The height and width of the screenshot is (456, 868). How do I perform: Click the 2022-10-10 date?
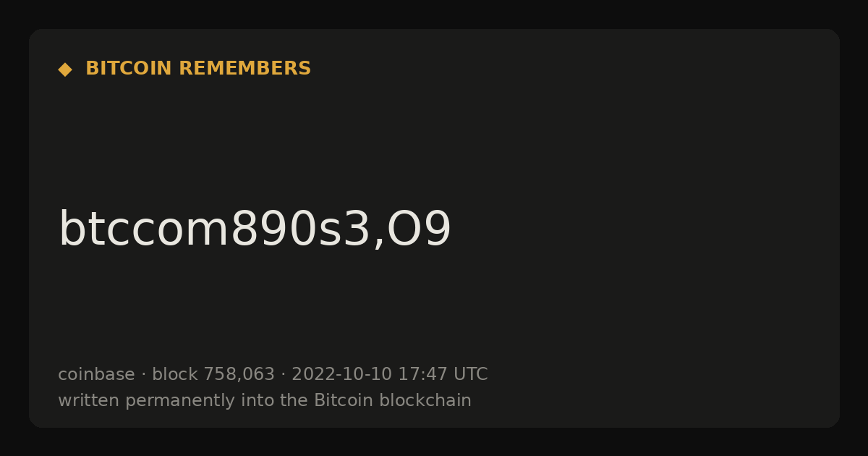point(341,375)
